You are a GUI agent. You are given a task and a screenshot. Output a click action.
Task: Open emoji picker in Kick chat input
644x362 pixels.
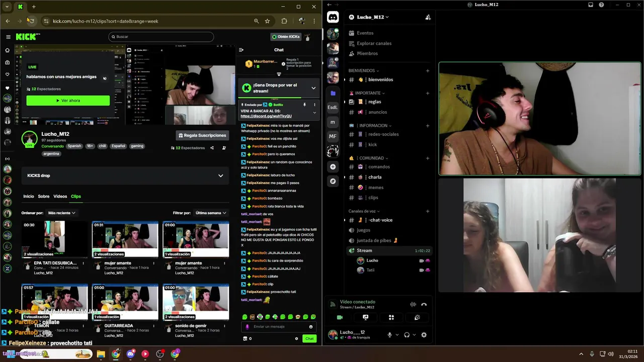pyautogui.click(x=311, y=327)
